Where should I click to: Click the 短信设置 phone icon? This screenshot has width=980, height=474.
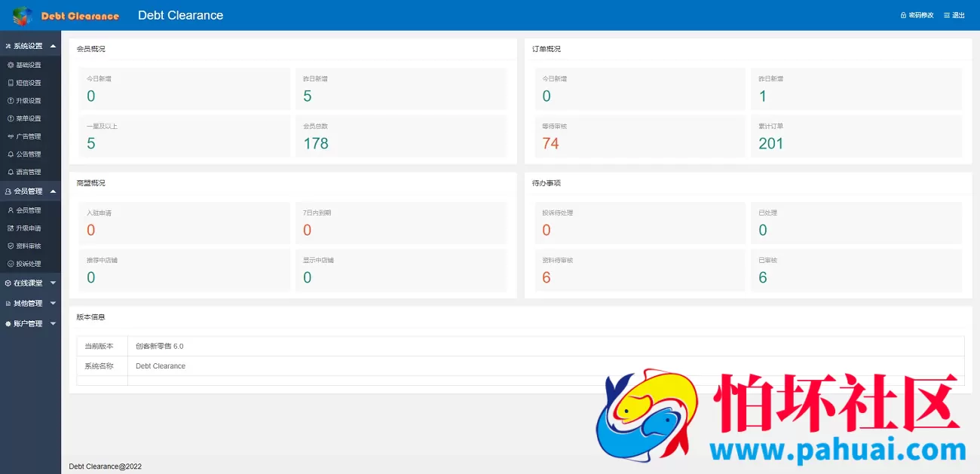[x=11, y=83]
